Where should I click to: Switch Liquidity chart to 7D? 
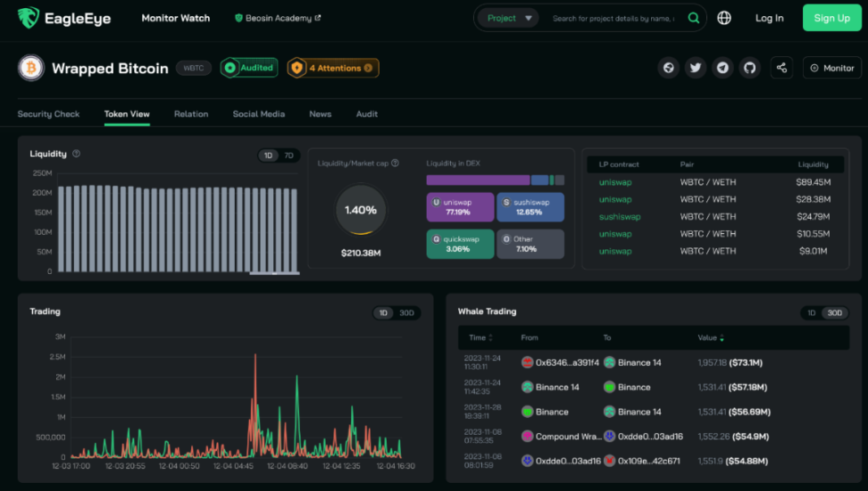[x=288, y=155]
